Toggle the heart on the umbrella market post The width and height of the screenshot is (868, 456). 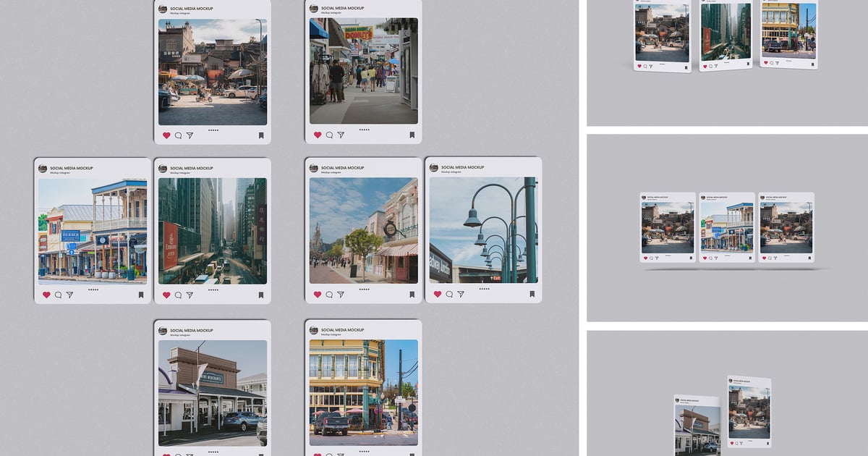tap(166, 135)
